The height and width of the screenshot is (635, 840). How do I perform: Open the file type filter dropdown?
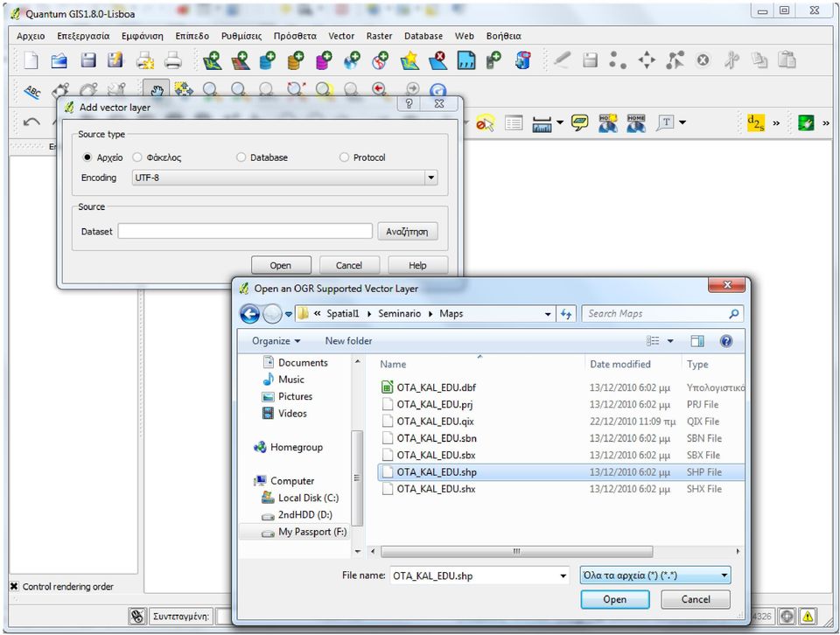click(x=655, y=576)
